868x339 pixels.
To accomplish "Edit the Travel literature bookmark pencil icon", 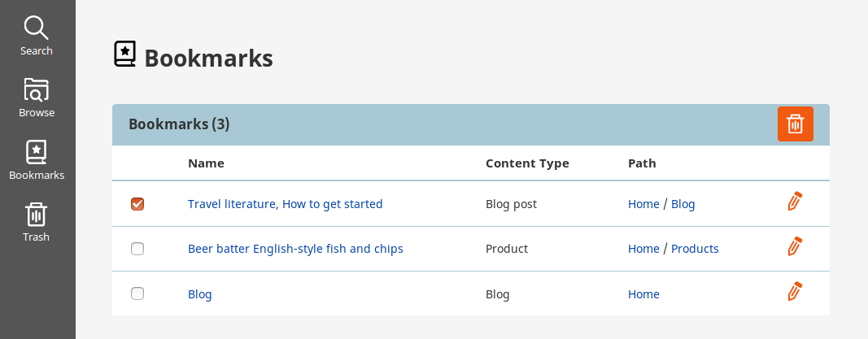I will click(x=795, y=202).
